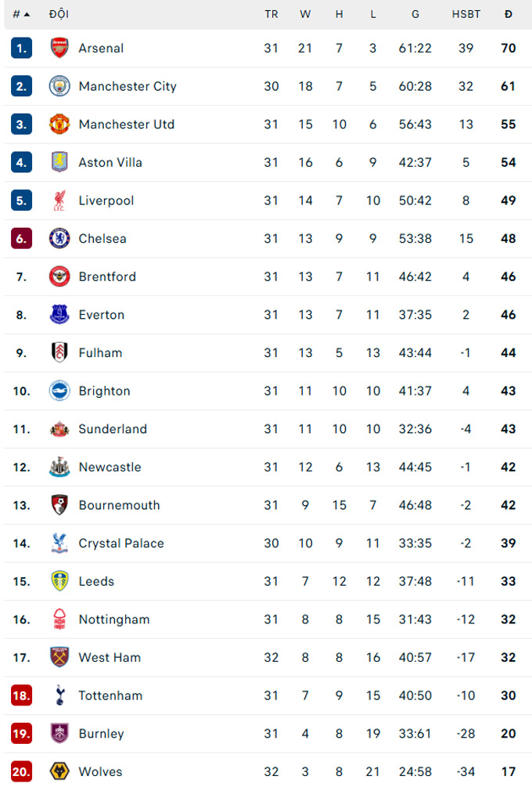Open the Newcastle badge icon
Screen dimensions: 532x787
pos(59,467)
